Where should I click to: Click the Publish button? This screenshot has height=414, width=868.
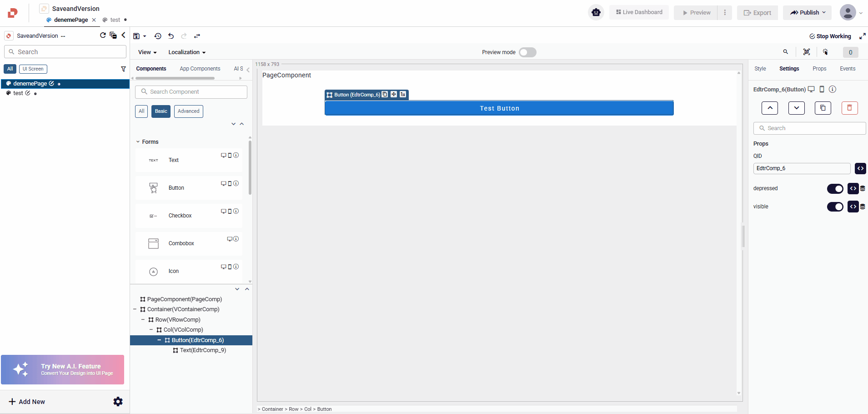tap(807, 13)
